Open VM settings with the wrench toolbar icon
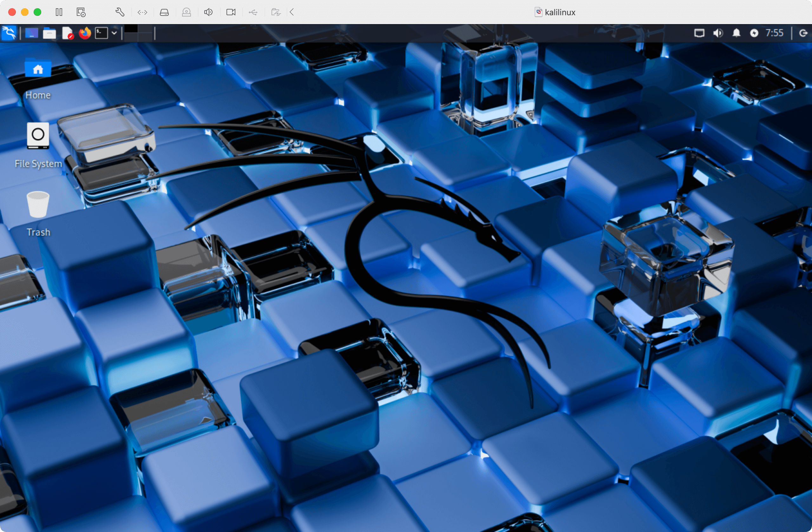 [120, 12]
